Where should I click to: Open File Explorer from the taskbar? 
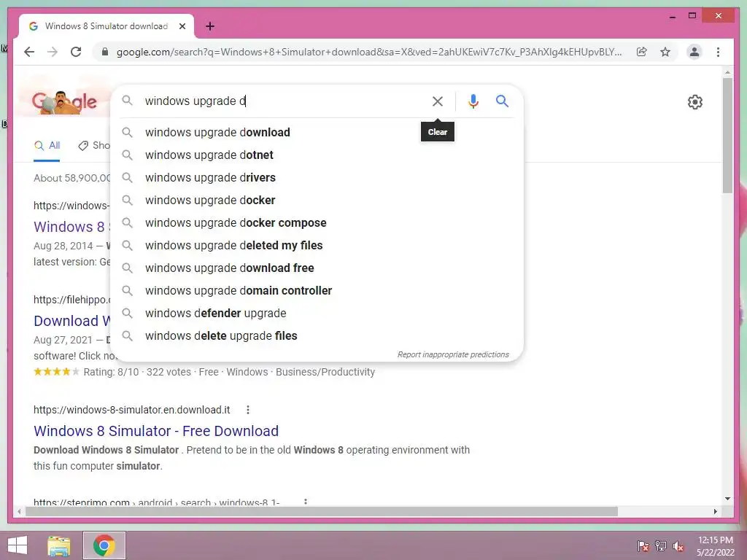coord(59,545)
